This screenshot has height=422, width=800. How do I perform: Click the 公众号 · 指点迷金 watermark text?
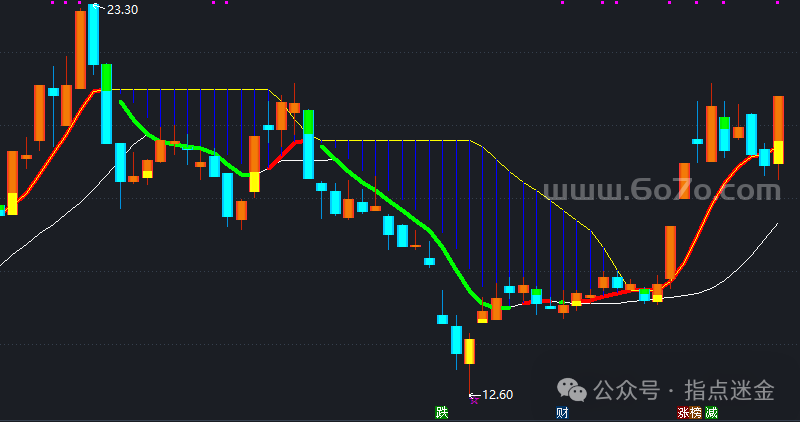[x=686, y=389]
